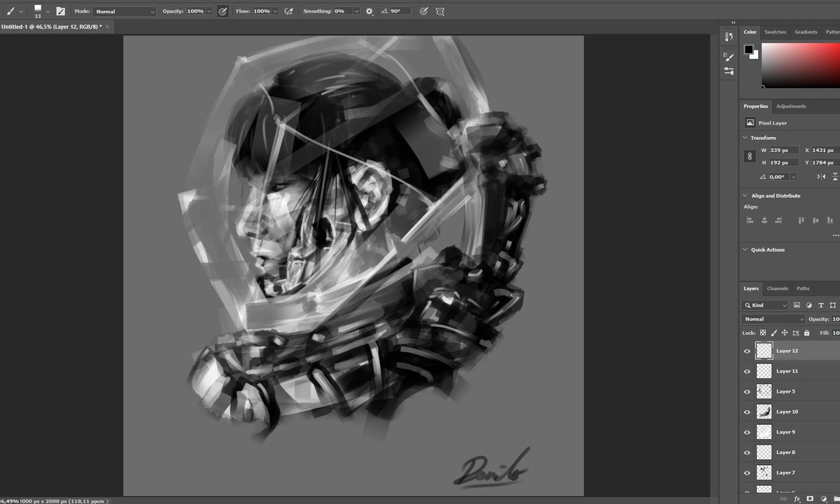Add a layer mask from layers panel bottom
Image resolution: width=840 pixels, height=504 pixels.
point(810,498)
